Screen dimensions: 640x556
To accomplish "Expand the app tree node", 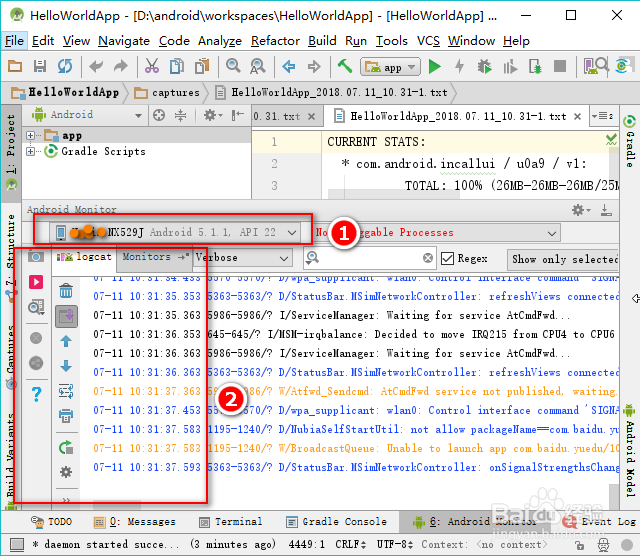I will click(x=30, y=135).
